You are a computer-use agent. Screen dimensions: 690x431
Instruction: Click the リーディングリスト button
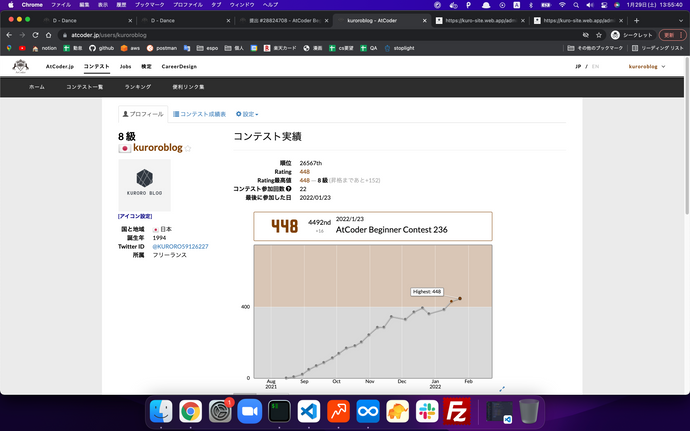658,48
